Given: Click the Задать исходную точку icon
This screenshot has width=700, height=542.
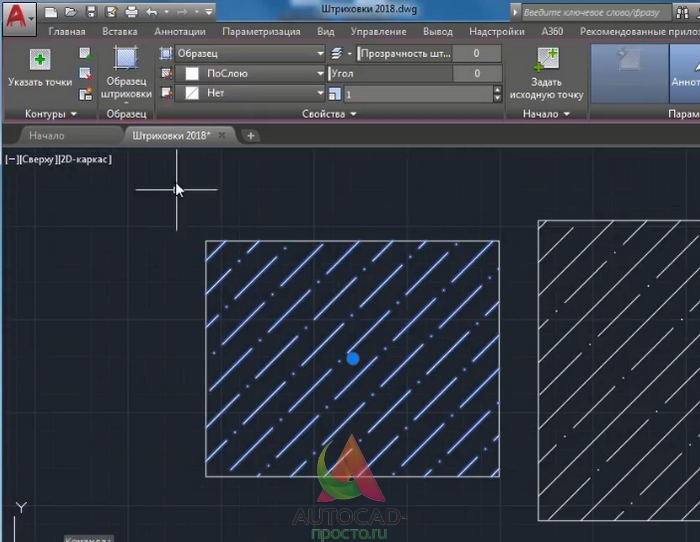Looking at the screenshot, I should pos(546,60).
